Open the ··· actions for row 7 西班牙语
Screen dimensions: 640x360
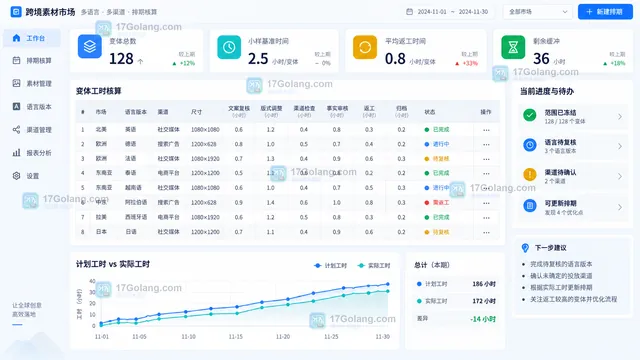[486, 217]
